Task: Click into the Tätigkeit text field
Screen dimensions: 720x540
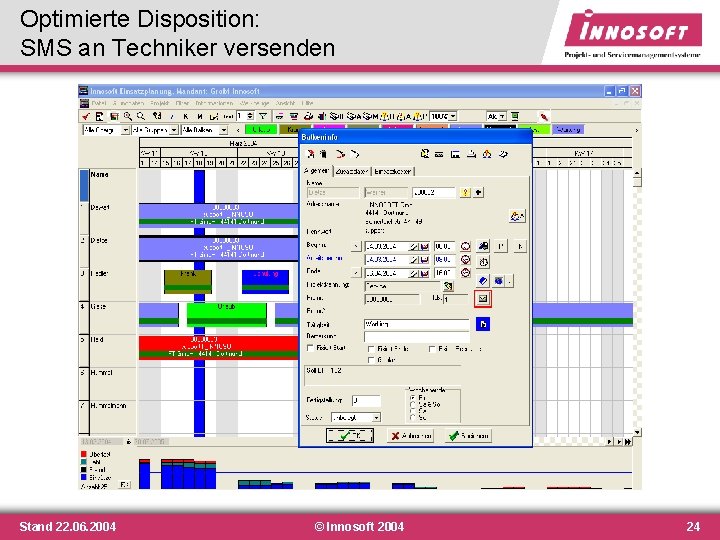Action: (x=416, y=324)
